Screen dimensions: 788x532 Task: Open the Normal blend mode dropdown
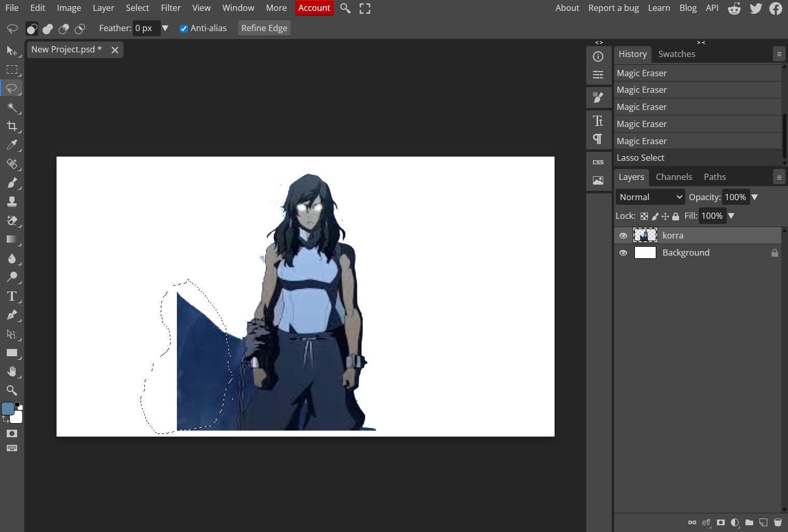650,197
